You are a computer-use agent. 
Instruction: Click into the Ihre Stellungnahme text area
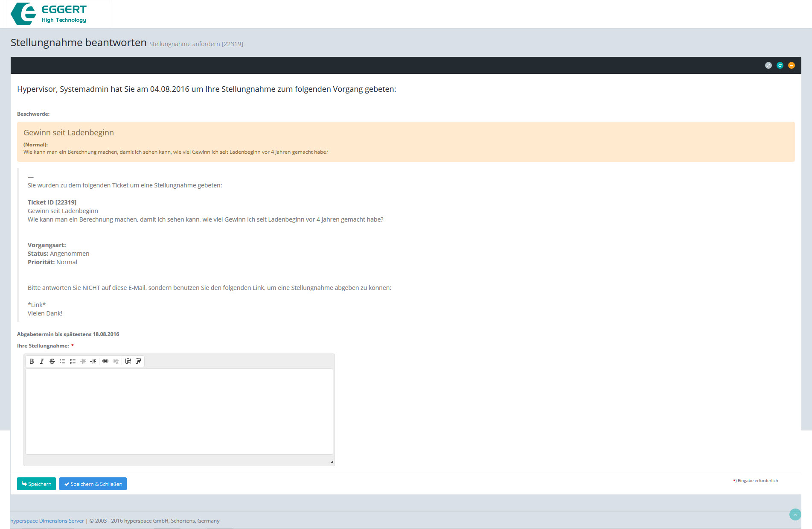pos(179,411)
